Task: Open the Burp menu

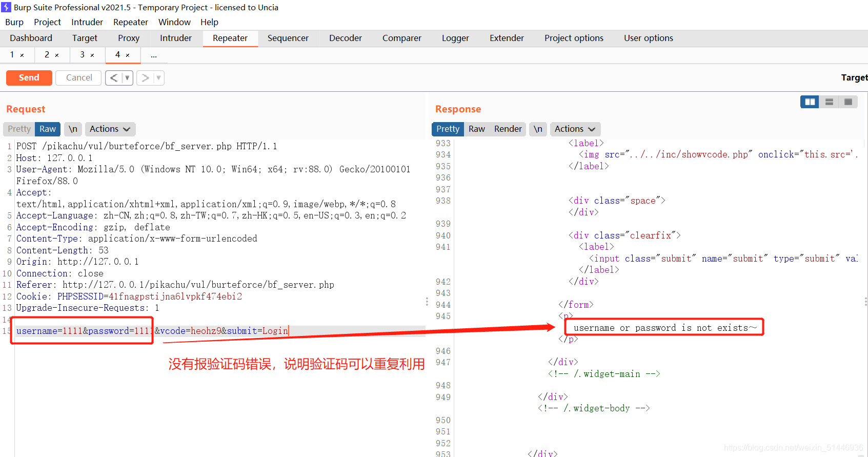Action: [14, 22]
